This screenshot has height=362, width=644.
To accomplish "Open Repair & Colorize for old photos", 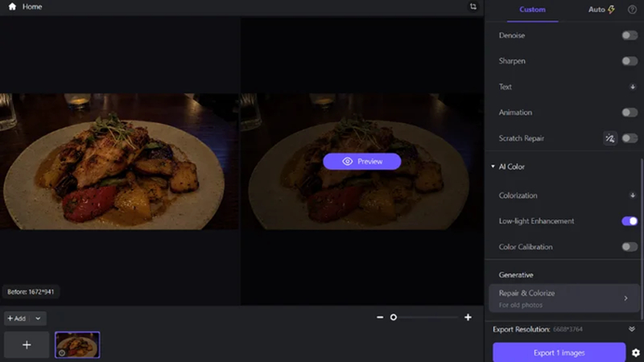I will (564, 298).
